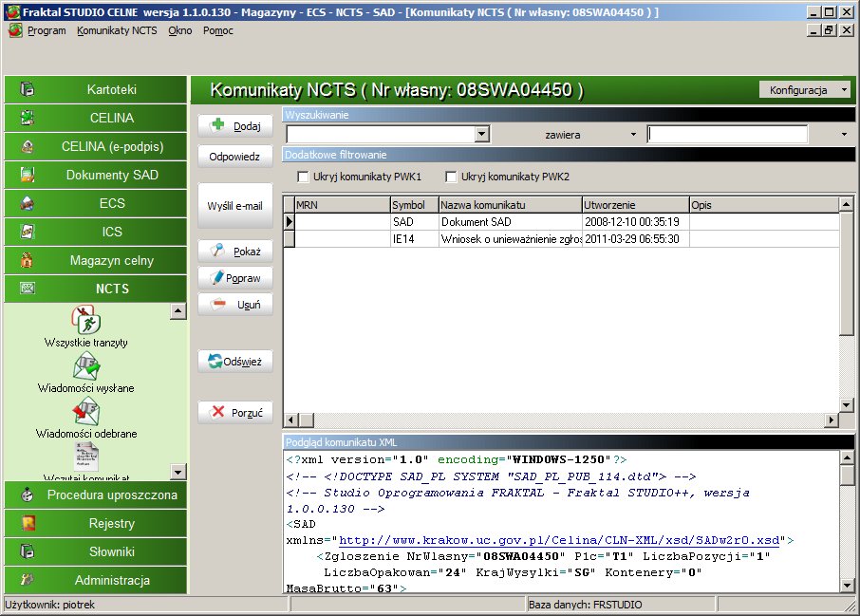Open the Okno menu

[x=180, y=30]
